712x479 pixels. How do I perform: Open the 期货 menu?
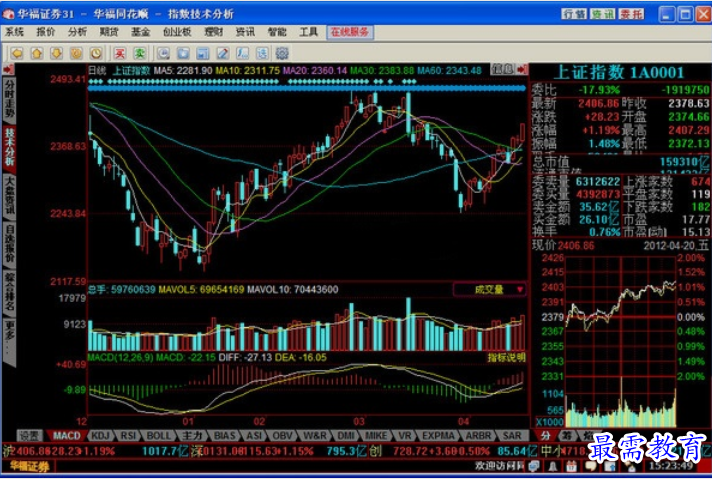pos(109,32)
